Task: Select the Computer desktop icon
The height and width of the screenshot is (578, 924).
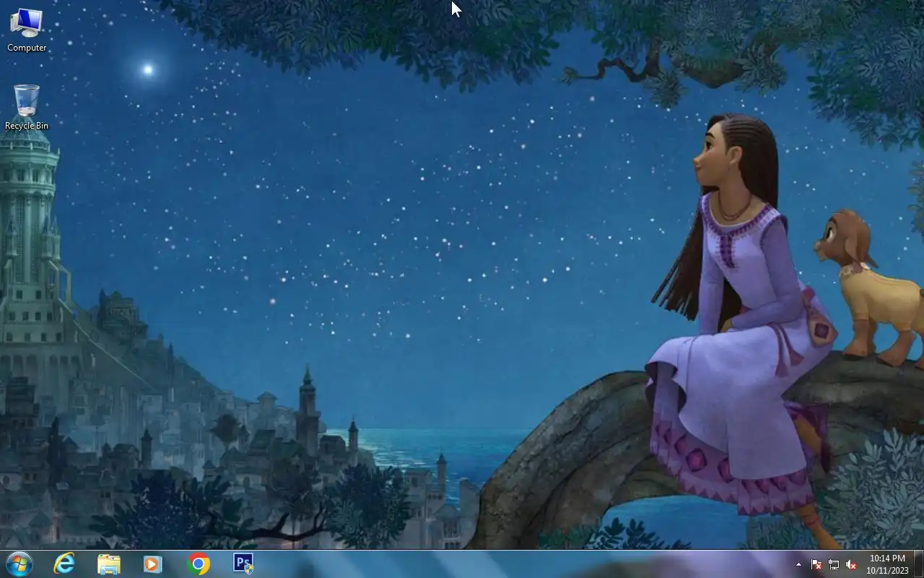Action: tap(27, 30)
